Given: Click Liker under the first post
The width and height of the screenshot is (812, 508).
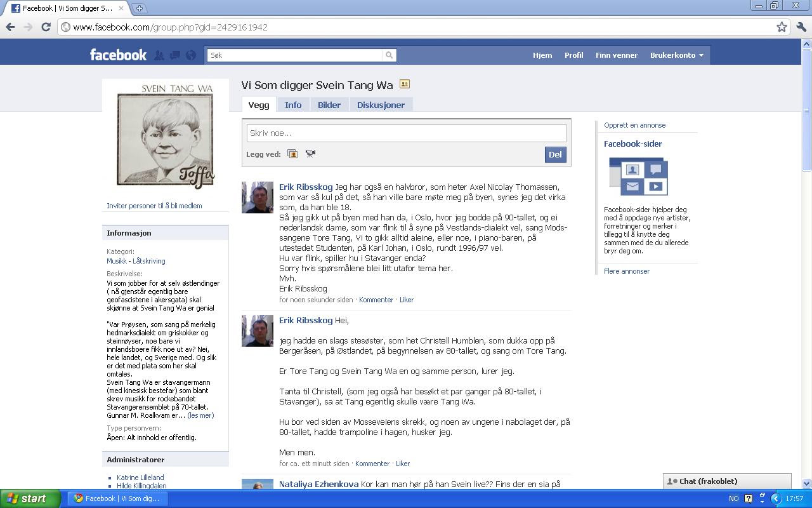Looking at the screenshot, I should 407,300.
